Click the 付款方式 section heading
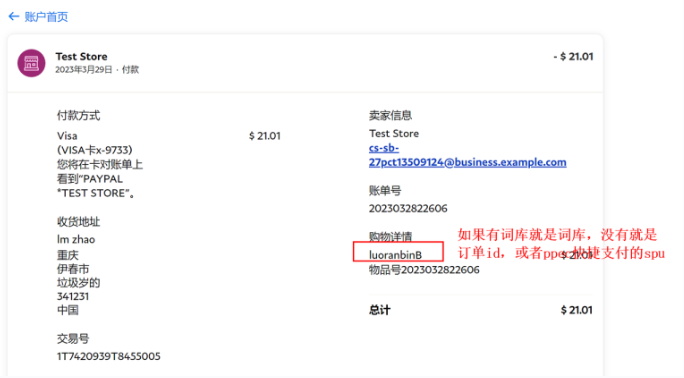Image resolution: width=684 pixels, height=378 pixels. (x=79, y=116)
